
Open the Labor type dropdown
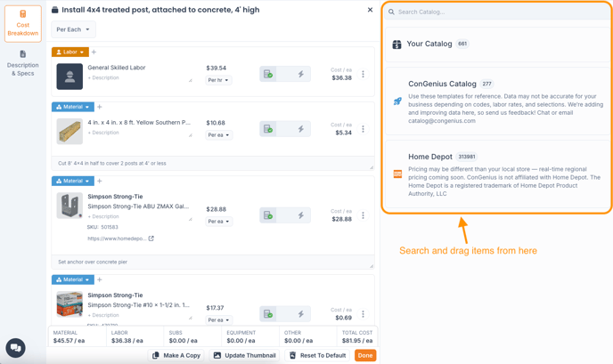tap(70, 52)
